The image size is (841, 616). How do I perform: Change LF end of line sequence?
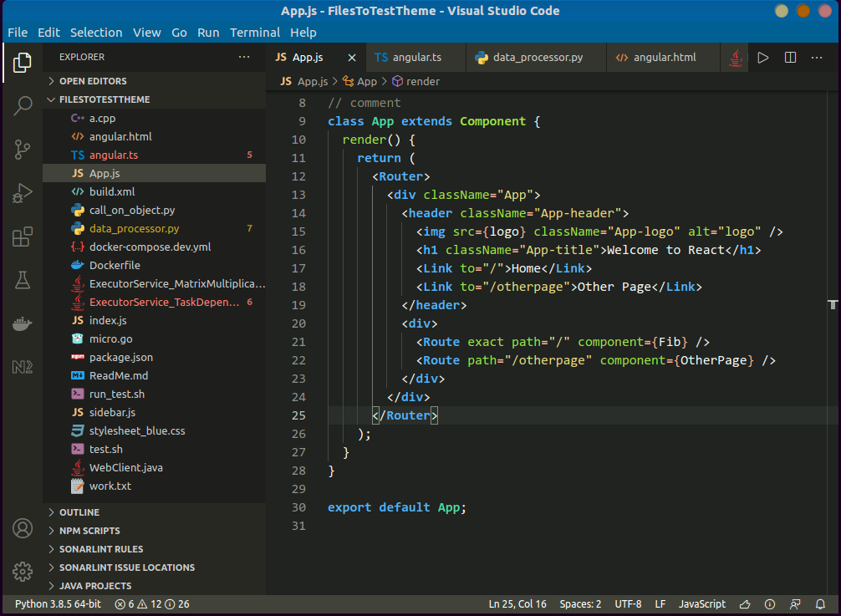660,604
